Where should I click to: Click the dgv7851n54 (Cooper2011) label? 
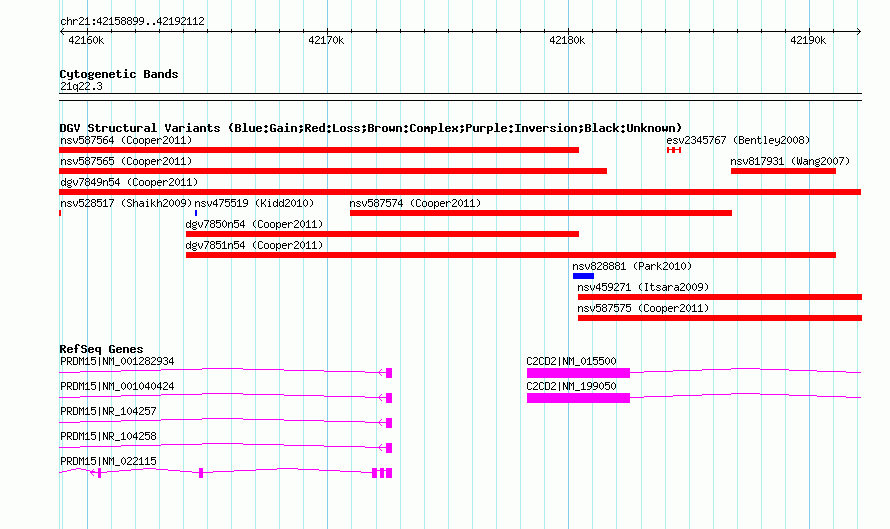(x=254, y=245)
